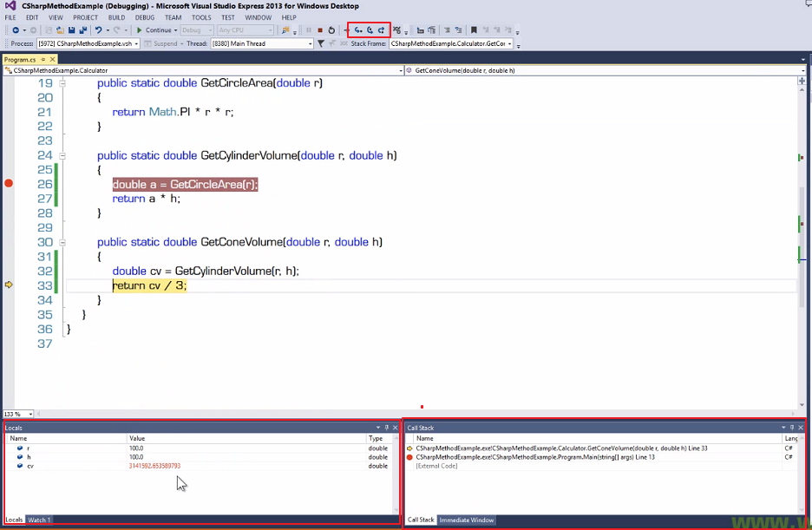812x530 pixels.
Task: Click the Step Into debug icon
Action: click(357, 30)
